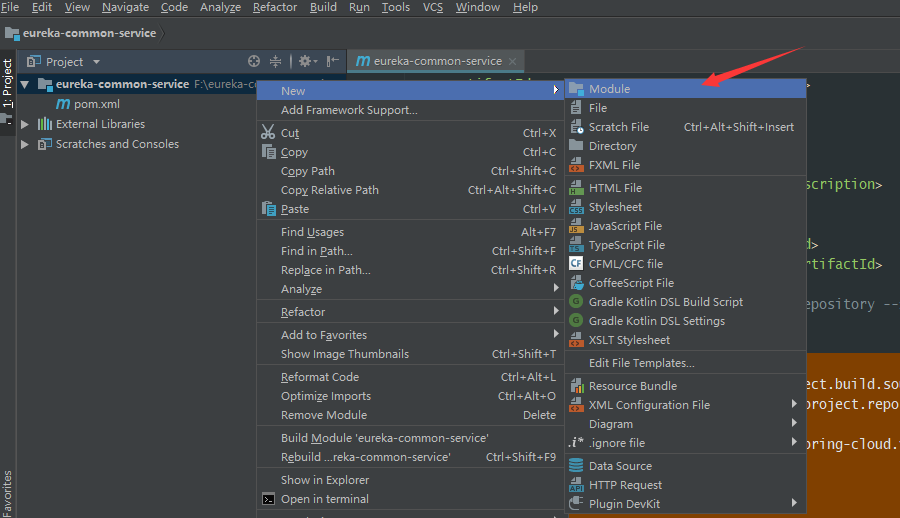The width and height of the screenshot is (900, 518).
Task: Click the JavaScript File icon
Action: pyautogui.click(x=576, y=226)
